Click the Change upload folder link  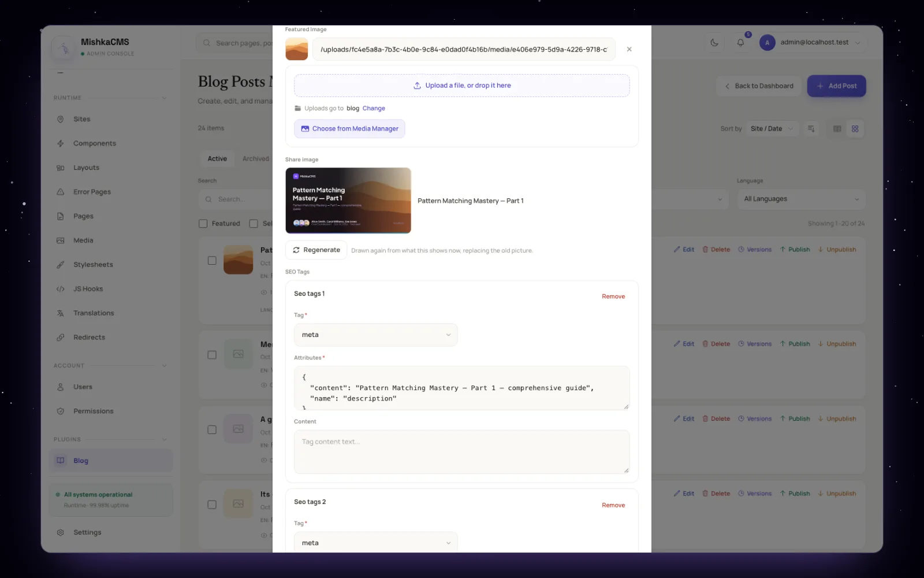tap(374, 108)
